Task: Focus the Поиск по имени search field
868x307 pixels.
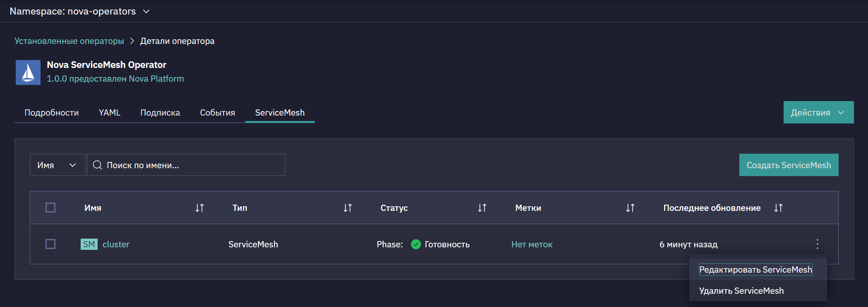Action: [186, 165]
